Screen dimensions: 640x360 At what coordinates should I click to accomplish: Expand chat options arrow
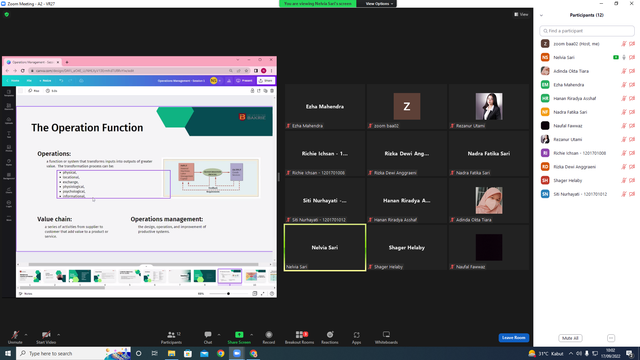(x=219, y=335)
